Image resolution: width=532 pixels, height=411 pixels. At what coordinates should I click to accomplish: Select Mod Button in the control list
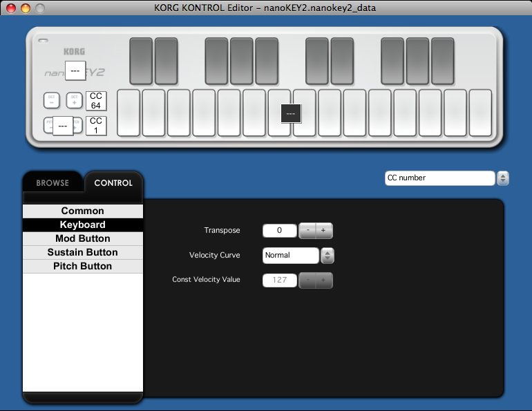point(82,239)
